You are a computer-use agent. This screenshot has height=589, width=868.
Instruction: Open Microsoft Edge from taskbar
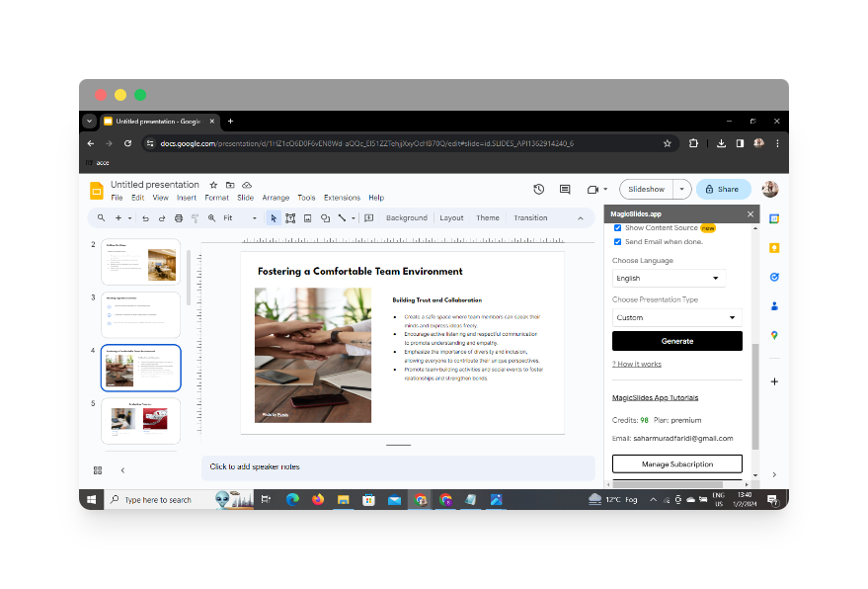[x=292, y=500]
